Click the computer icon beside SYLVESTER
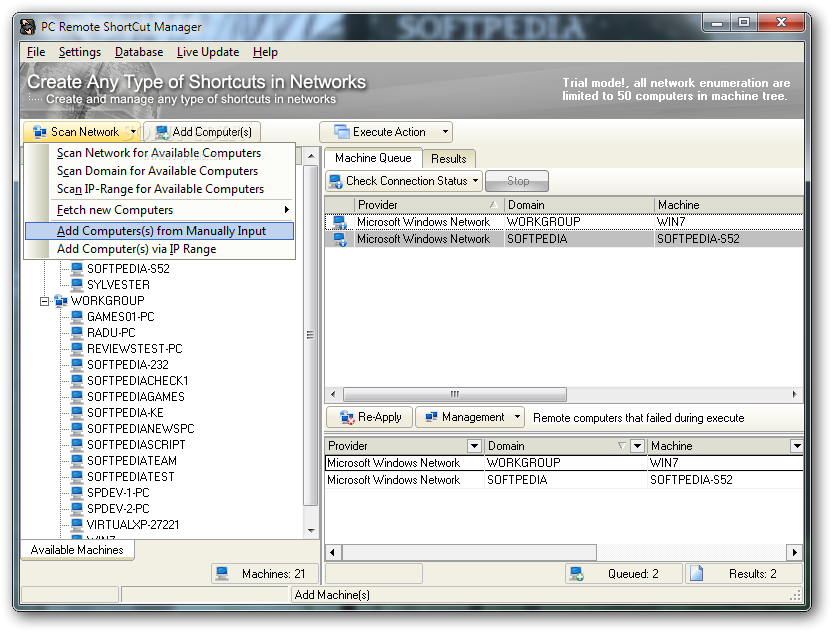 (x=77, y=284)
